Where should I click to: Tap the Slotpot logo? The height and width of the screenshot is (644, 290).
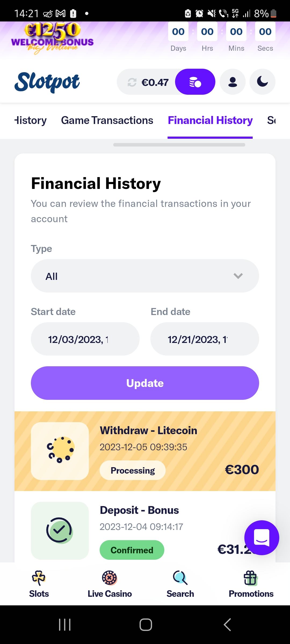(x=47, y=82)
